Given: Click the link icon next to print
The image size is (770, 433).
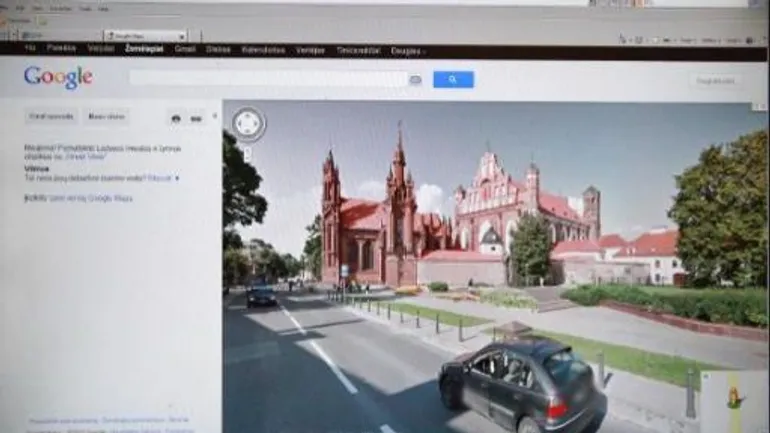Looking at the screenshot, I should tap(196, 118).
